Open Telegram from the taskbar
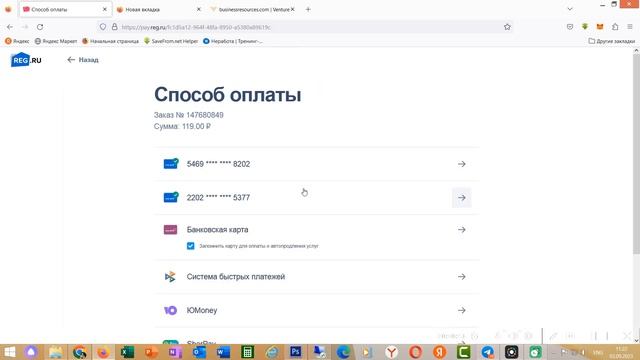This screenshot has width=640, height=360. tap(488, 352)
